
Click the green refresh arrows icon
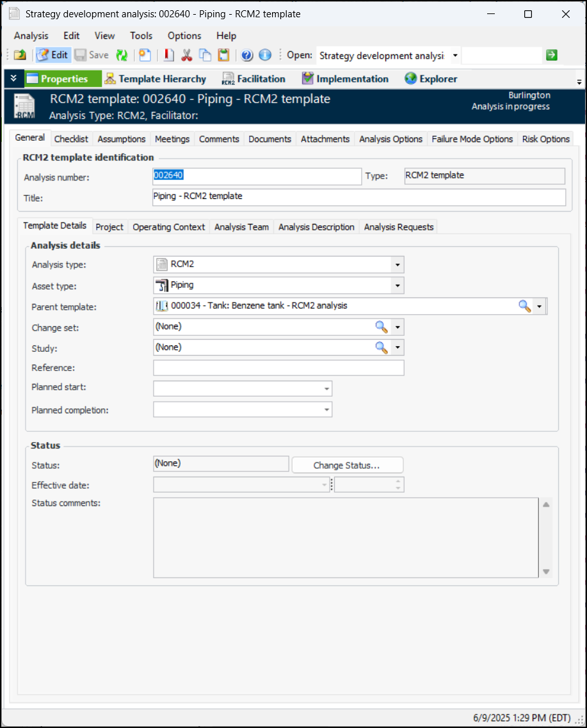pyautogui.click(x=122, y=55)
